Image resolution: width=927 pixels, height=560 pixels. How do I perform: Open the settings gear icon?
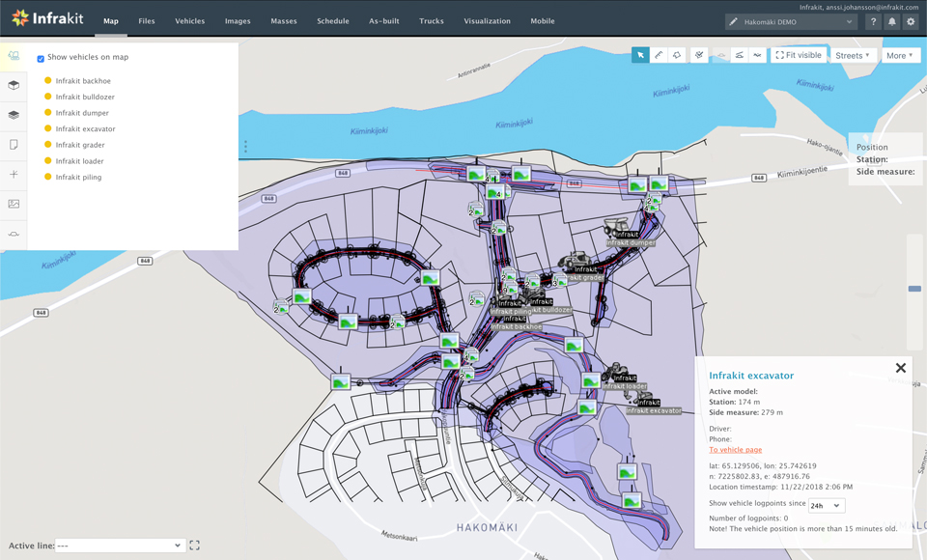[x=911, y=21]
